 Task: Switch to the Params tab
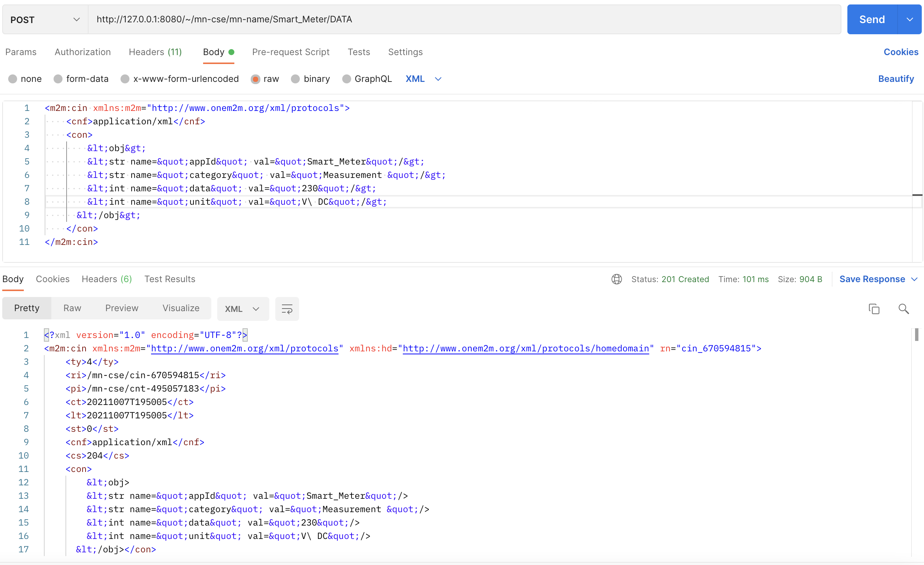point(21,52)
